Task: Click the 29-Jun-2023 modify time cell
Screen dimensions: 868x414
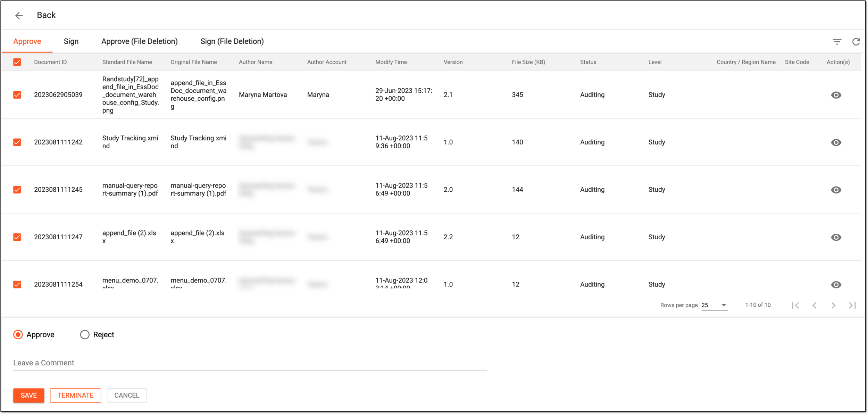Action: (x=404, y=94)
